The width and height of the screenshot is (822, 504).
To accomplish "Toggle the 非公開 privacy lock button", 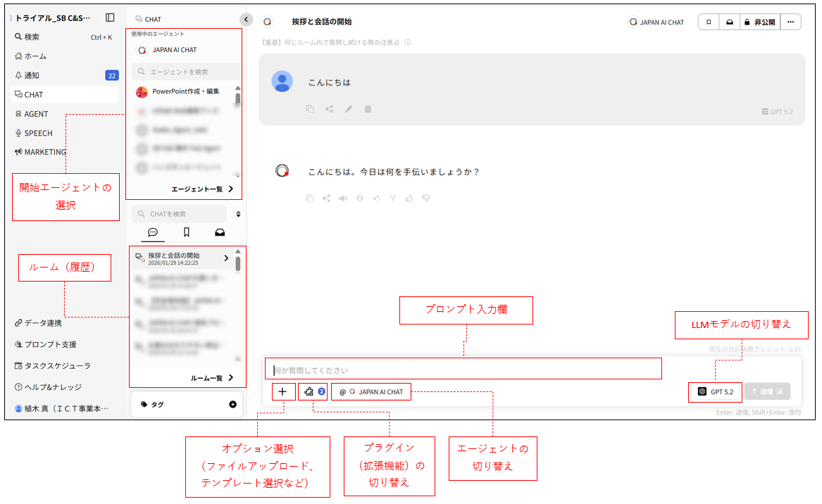I will click(x=760, y=22).
